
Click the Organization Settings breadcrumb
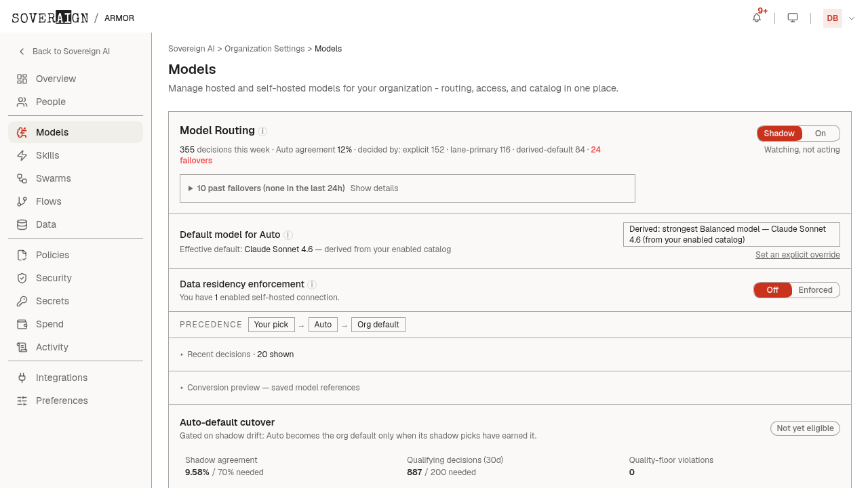click(264, 49)
